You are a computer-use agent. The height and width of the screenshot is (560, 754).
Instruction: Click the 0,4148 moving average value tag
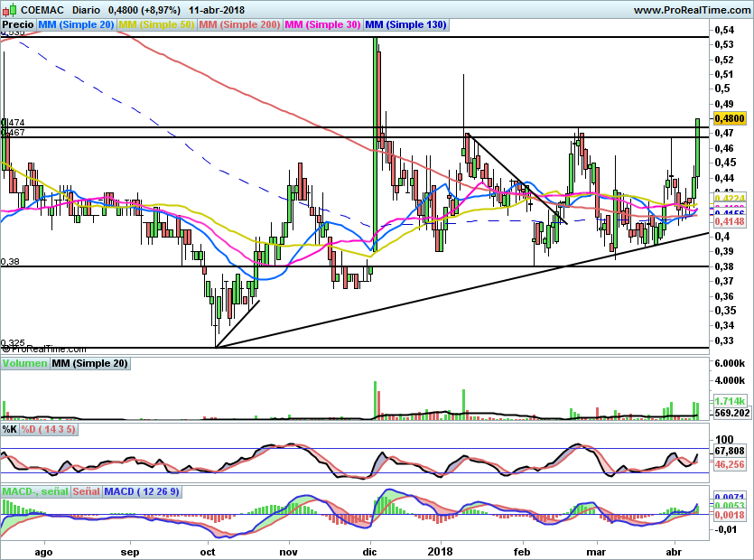(730, 221)
